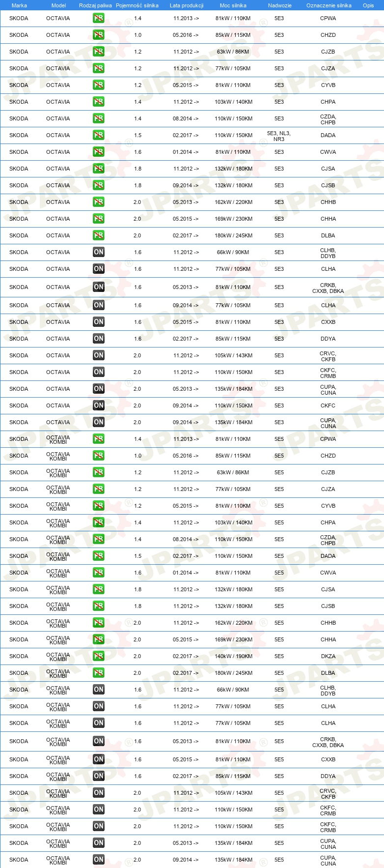Click the 'Rodzaj paliwa' column header

click(x=95, y=5)
